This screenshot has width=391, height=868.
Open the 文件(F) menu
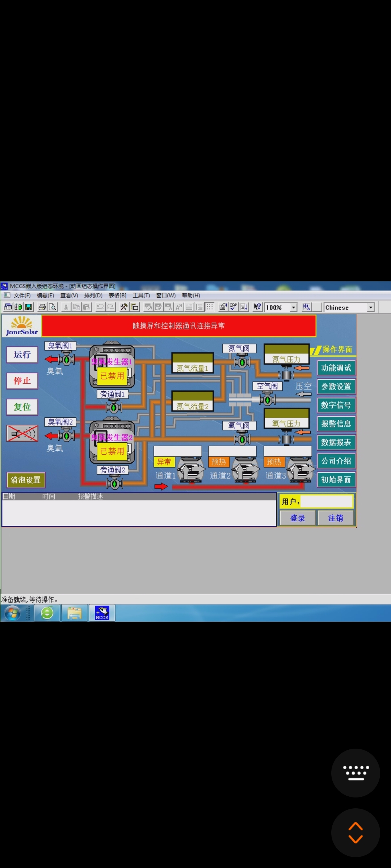click(x=22, y=295)
